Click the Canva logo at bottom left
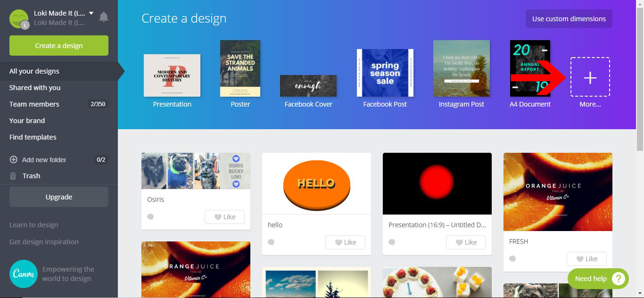This screenshot has height=298, width=644. (x=24, y=273)
